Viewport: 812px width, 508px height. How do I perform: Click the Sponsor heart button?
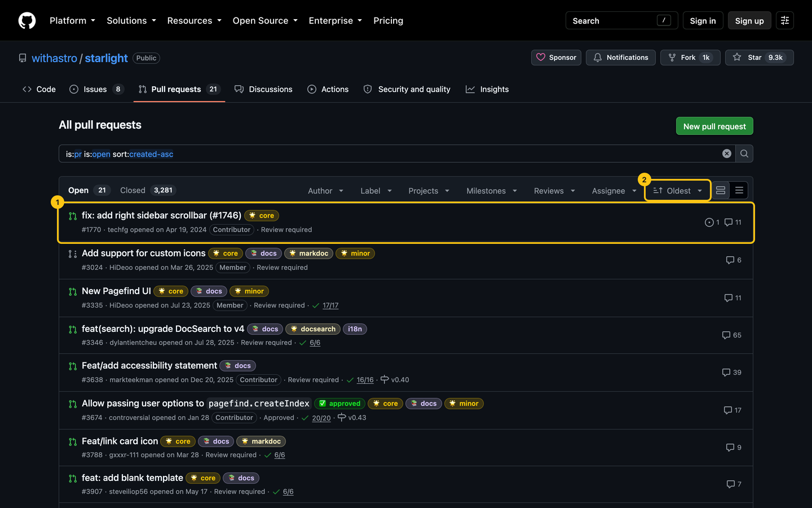pos(556,58)
